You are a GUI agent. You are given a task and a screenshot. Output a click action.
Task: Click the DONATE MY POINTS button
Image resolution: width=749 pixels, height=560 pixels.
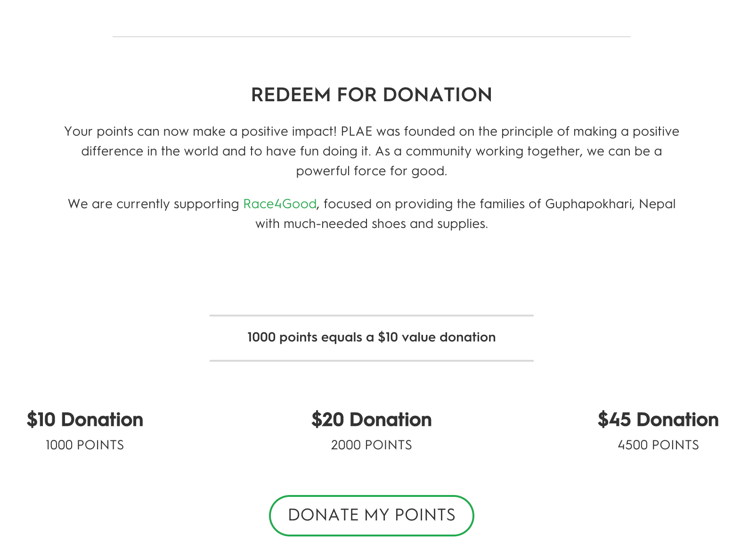(x=372, y=515)
